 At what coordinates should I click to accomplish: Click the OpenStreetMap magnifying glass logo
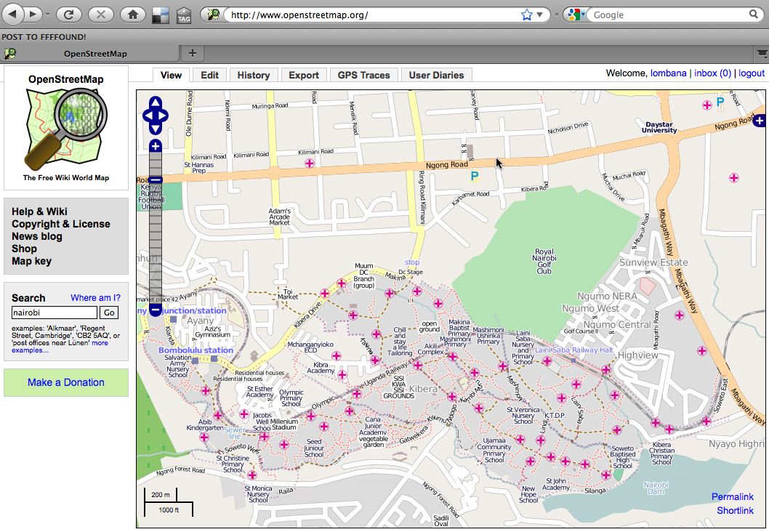(x=66, y=127)
